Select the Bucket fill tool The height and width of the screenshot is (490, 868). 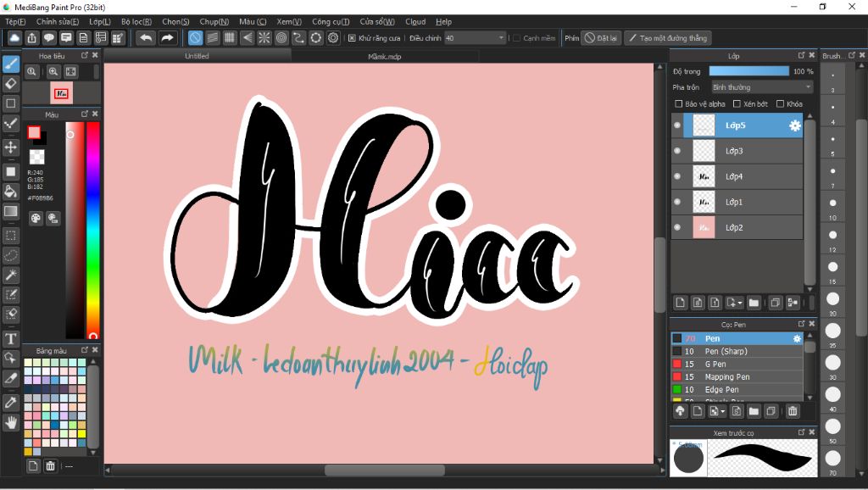coord(11,192)
